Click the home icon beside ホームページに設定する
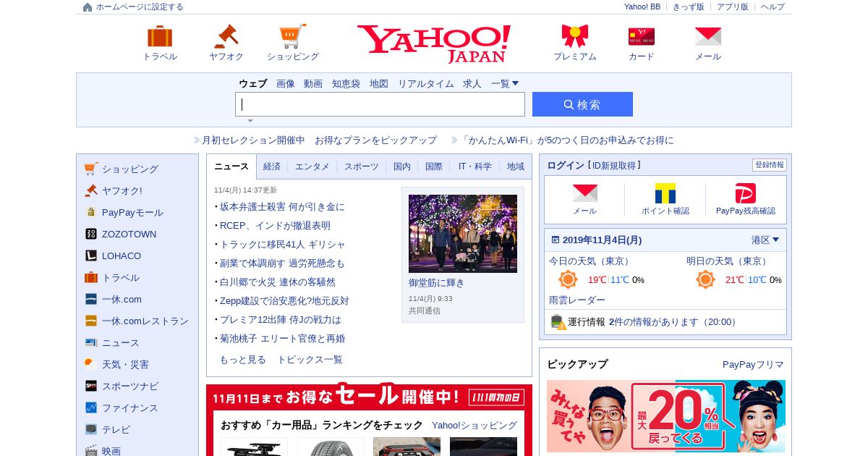 tap(88, 7)
